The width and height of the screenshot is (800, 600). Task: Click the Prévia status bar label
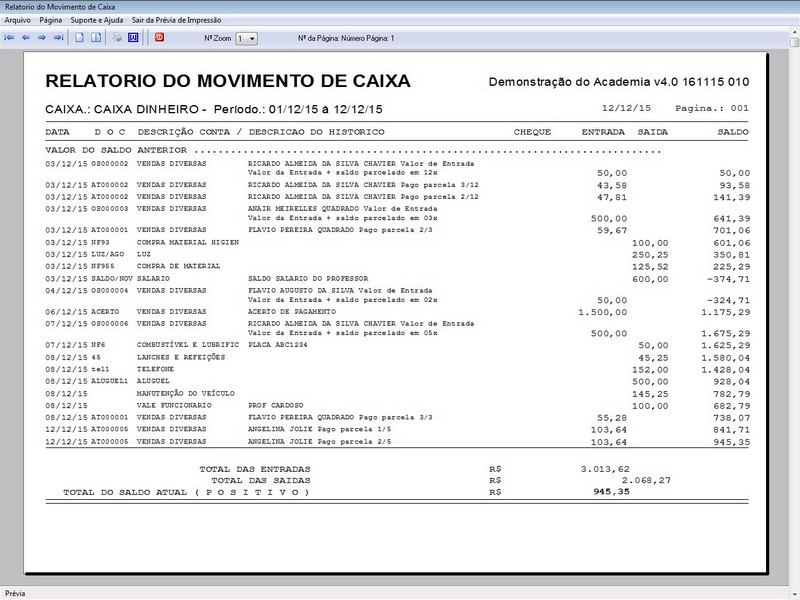pos(15,593)
